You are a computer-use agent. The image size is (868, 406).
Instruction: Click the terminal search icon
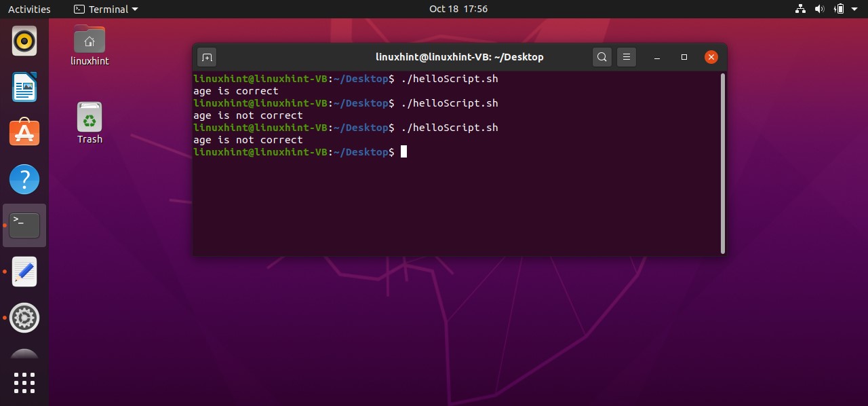[x=601, y=57]
